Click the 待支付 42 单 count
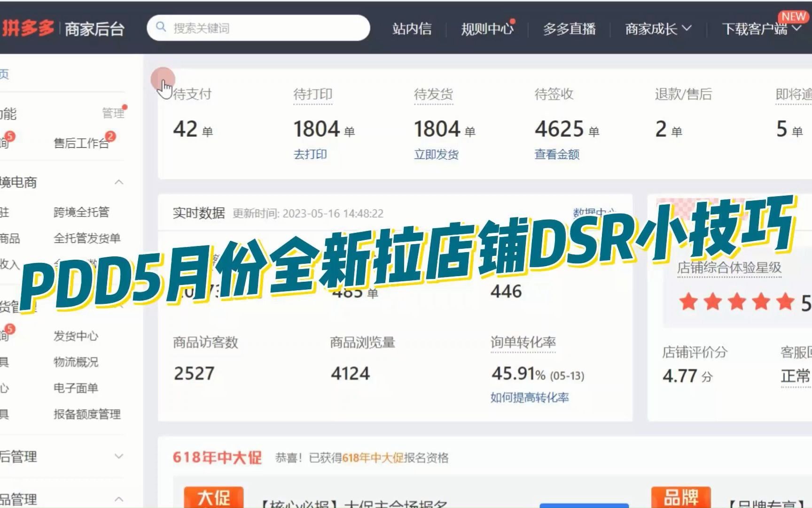The height and width of the screenshot is (508, 812). tap(193, 129)
